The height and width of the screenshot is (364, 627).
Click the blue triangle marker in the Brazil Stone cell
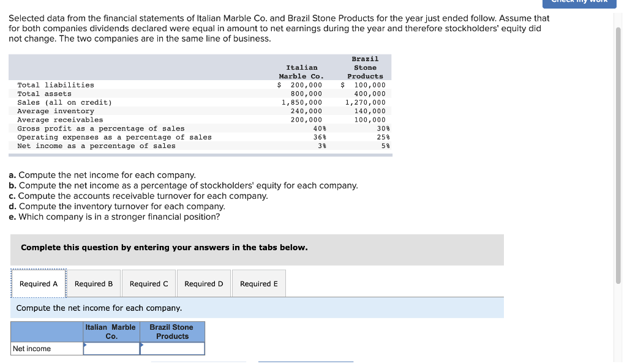[143, 344]
